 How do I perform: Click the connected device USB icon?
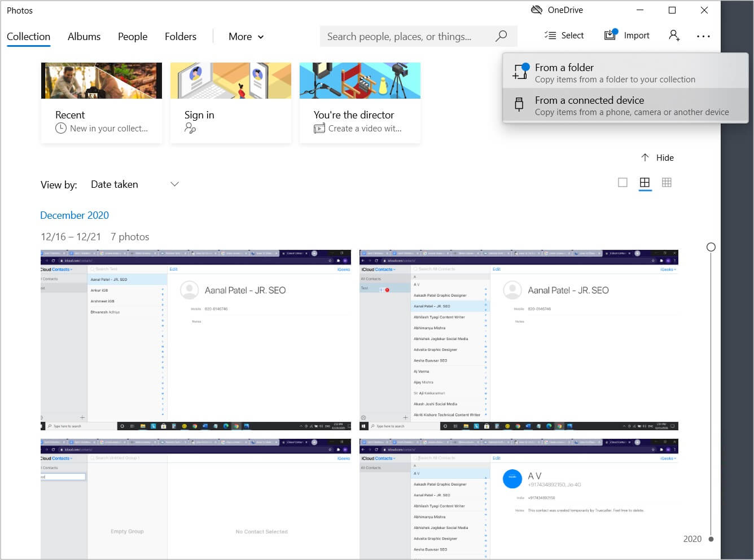coord(519,105)
